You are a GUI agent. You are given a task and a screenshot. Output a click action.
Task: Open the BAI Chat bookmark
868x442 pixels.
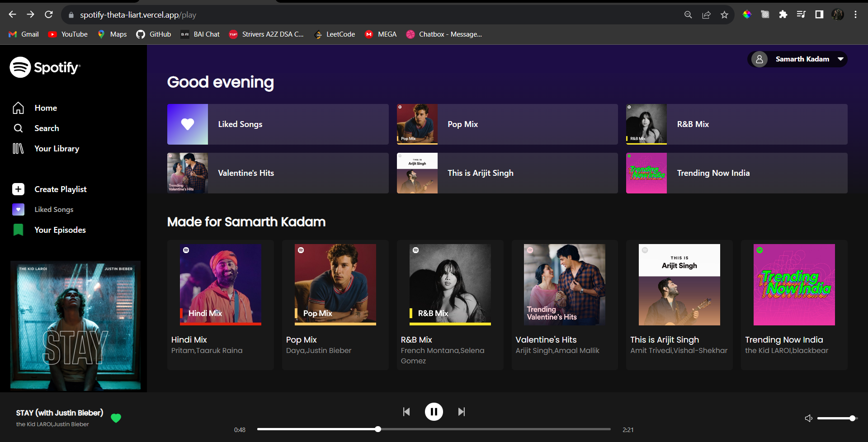[x=200, y=34]
